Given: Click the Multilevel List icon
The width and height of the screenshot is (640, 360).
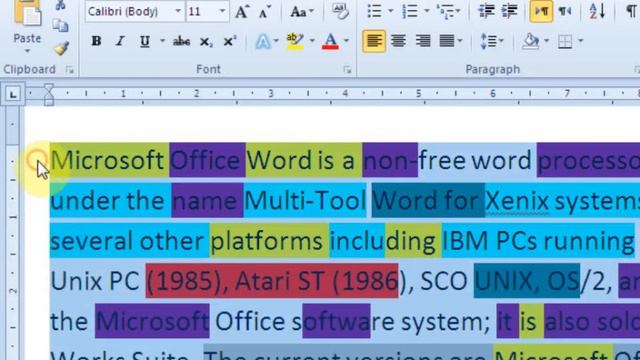Looking at the screenshot, I should [446, 11].
